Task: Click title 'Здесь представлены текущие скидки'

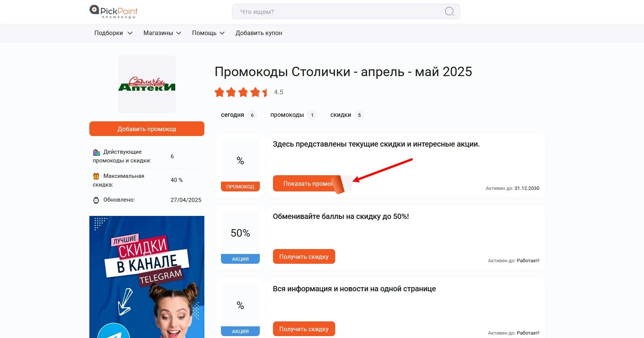Action: [x=376, y=144]
